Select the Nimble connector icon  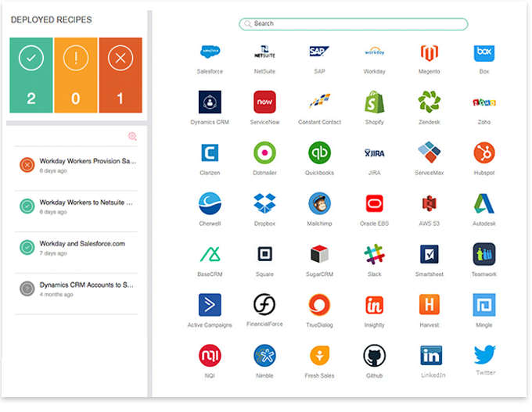tap(264, 356)
